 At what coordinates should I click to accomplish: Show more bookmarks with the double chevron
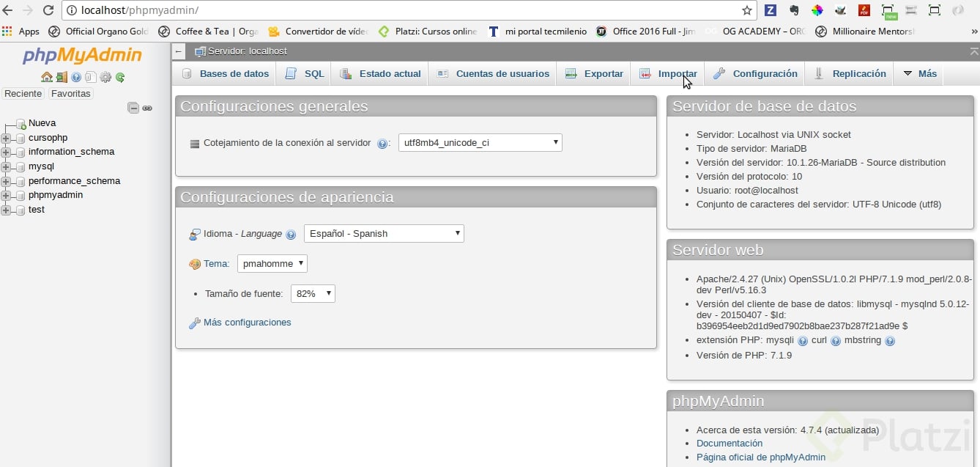974,32
